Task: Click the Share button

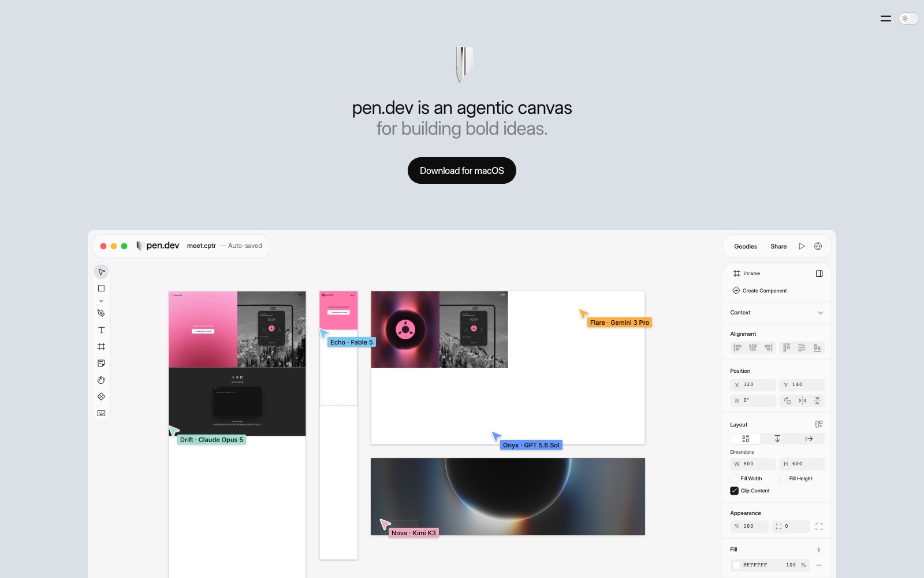Action: (x=778, y=246)
